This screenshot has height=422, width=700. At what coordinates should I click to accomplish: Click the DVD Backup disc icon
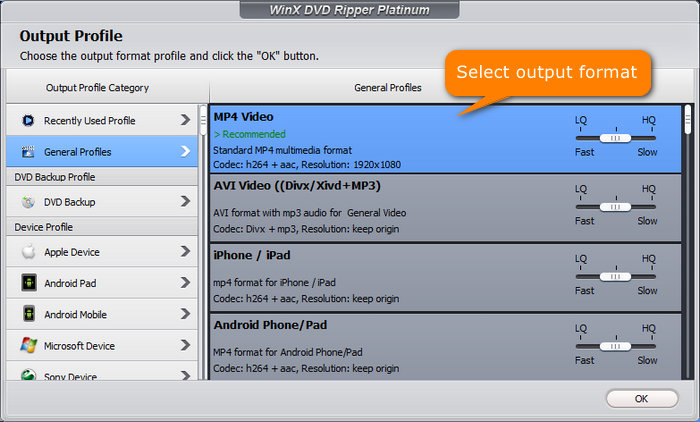click(x=28, y=202)
